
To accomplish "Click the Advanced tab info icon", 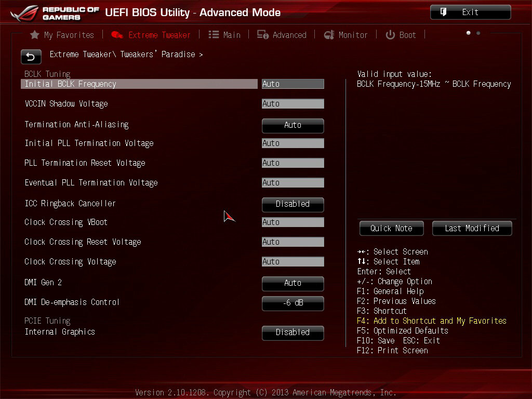I will (262, 35).
